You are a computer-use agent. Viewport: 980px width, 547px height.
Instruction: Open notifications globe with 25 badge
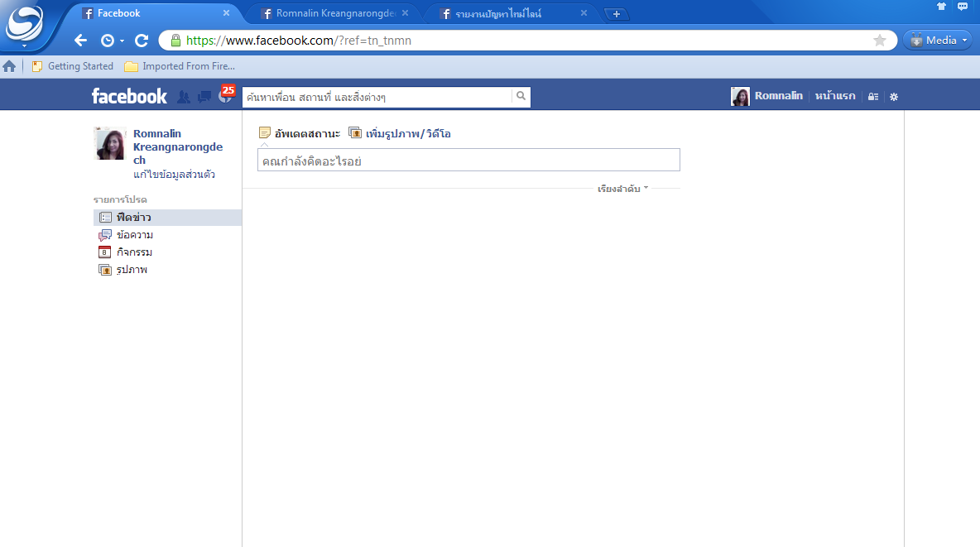226,94
